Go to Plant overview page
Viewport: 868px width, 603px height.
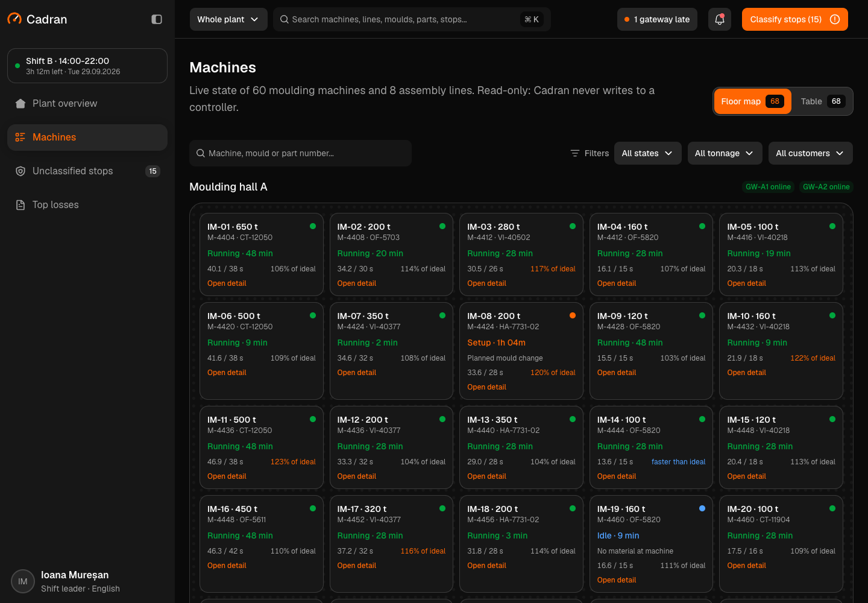[x=87, y=104]
